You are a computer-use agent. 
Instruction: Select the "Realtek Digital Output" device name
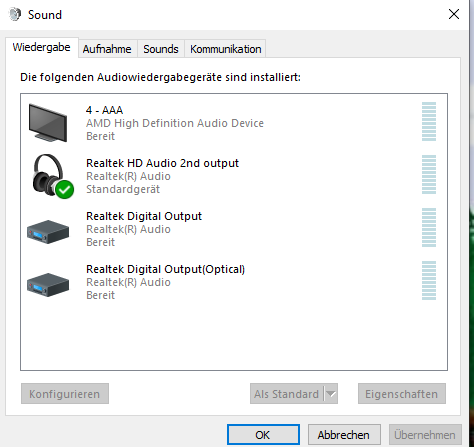pyautogui.click(x=144, y=216)
